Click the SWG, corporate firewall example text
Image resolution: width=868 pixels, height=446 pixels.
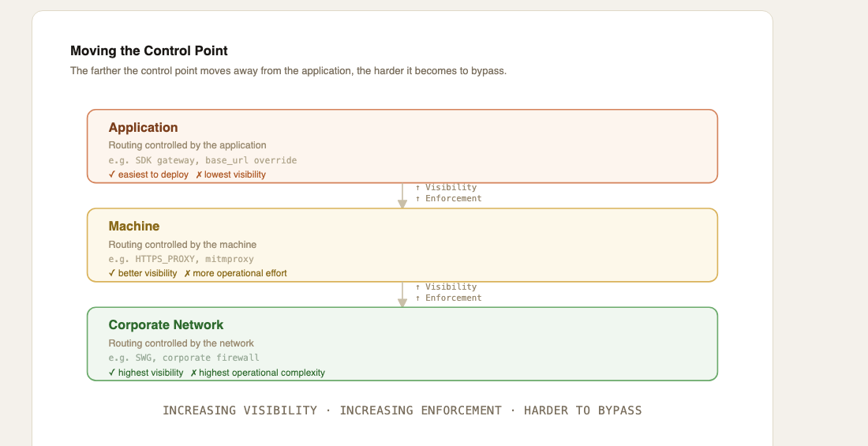coord(184,358)
